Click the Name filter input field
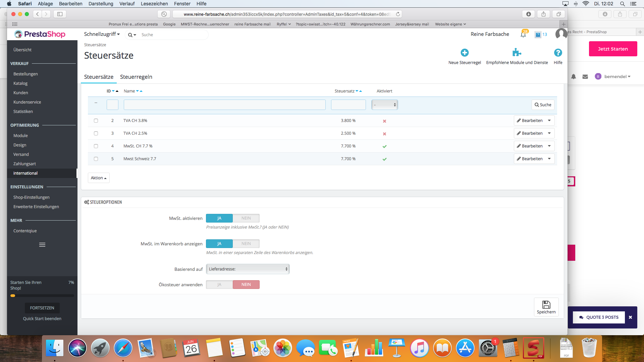Viewport: 644px width, 362px height. click(224, 105)
